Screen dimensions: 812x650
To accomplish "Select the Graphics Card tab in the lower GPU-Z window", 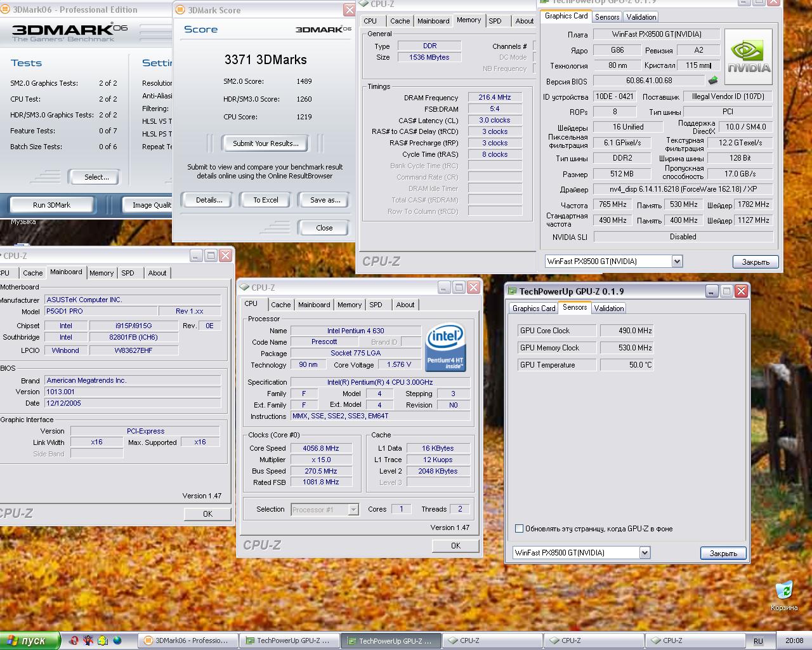I will 534,308.
